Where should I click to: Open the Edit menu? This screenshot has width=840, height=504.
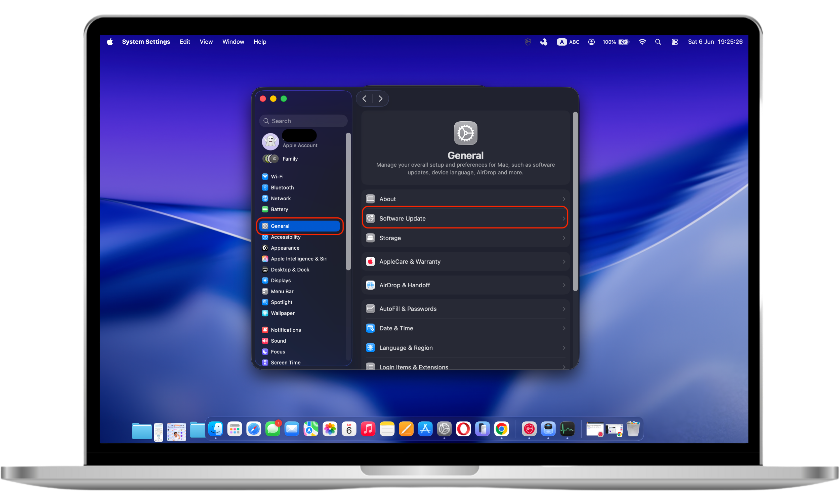tap(185, 42)
